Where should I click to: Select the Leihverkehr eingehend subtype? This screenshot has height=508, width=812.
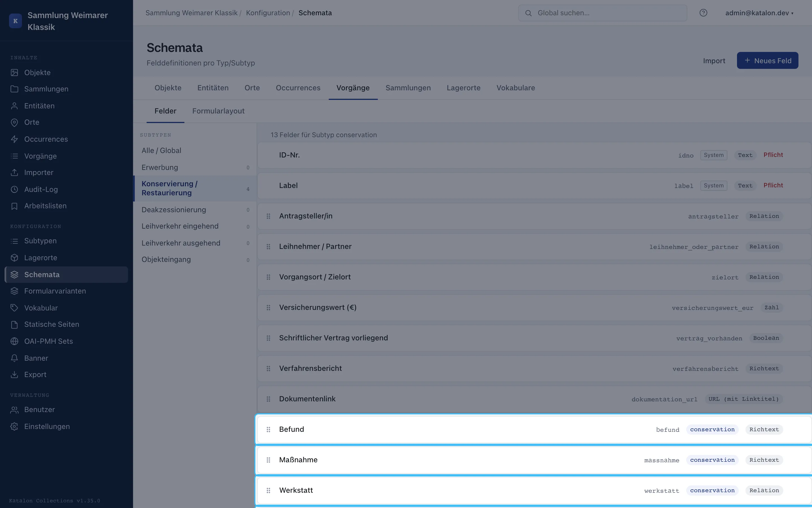click(195, 226)
